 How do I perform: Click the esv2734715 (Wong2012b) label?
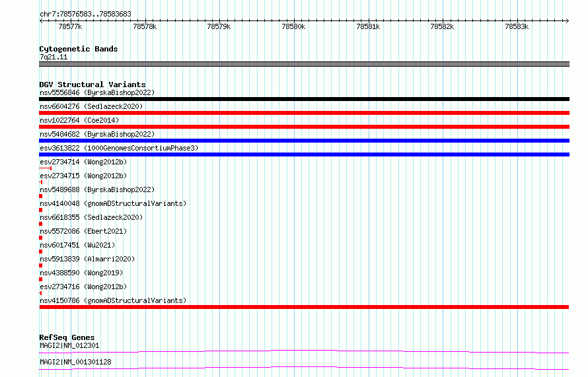click(x=83, y=176)
